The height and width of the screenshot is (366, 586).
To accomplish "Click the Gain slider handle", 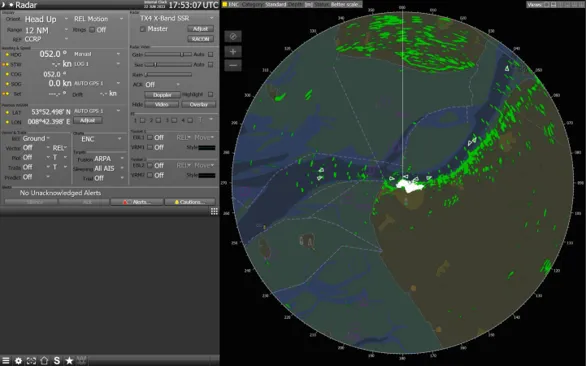I will click(x=182, y=55).
